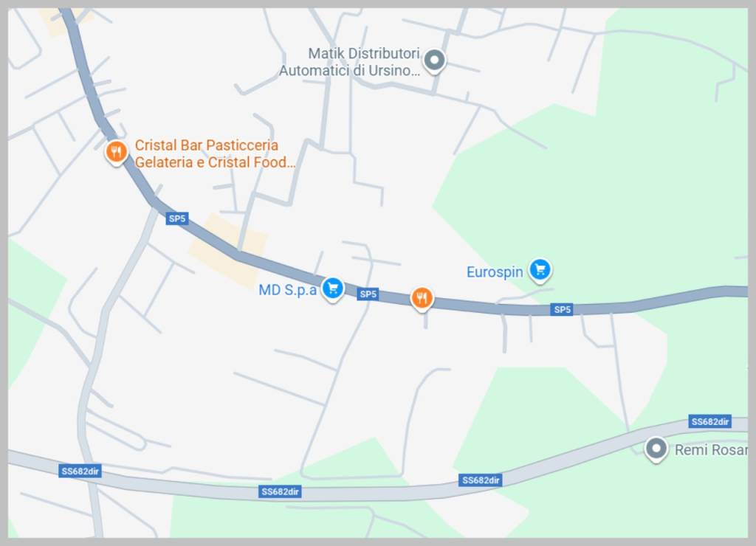Image resolution: width=756 pixels, height=546 pixels.
Task: Click the Matik Distributori Automatici label
Action: tap(350, 62)
